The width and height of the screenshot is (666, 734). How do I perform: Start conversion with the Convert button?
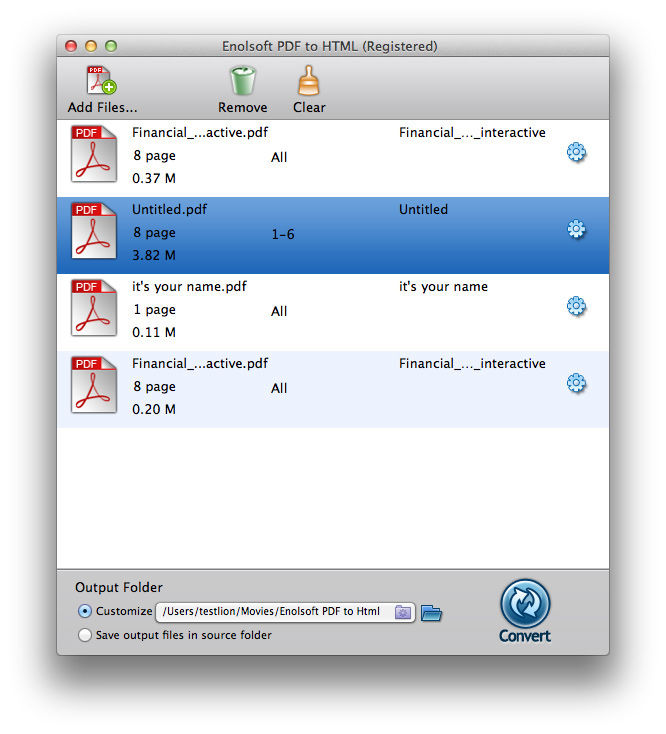[525, 611]
